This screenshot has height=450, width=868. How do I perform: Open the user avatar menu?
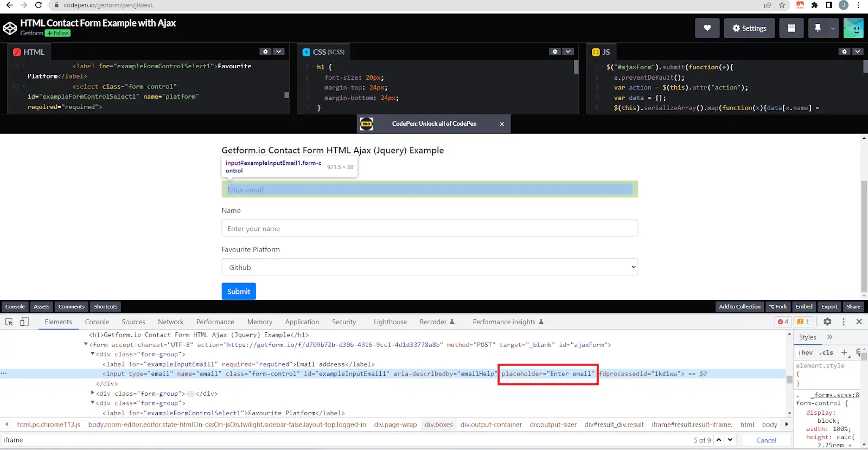click(853, 28)
